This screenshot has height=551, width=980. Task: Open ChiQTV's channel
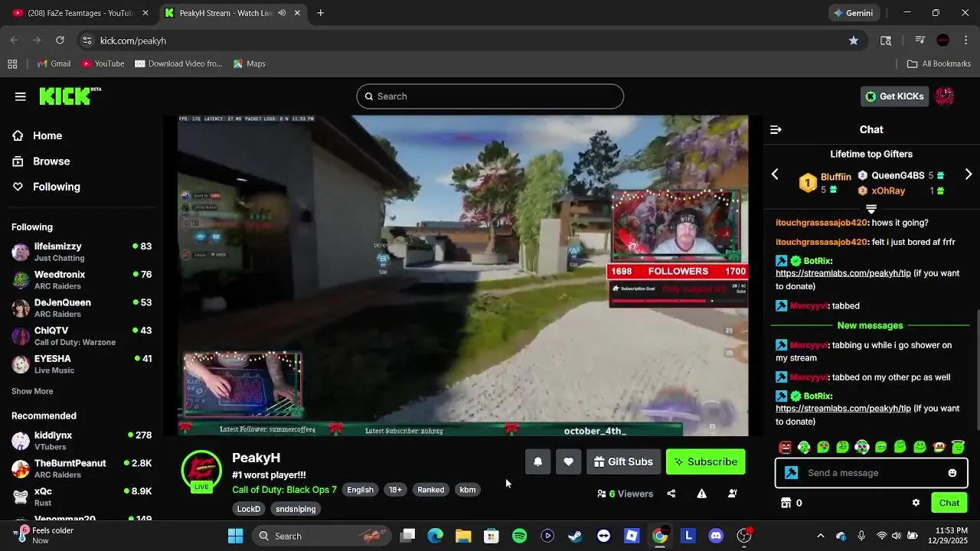click(x=81, y=336)
